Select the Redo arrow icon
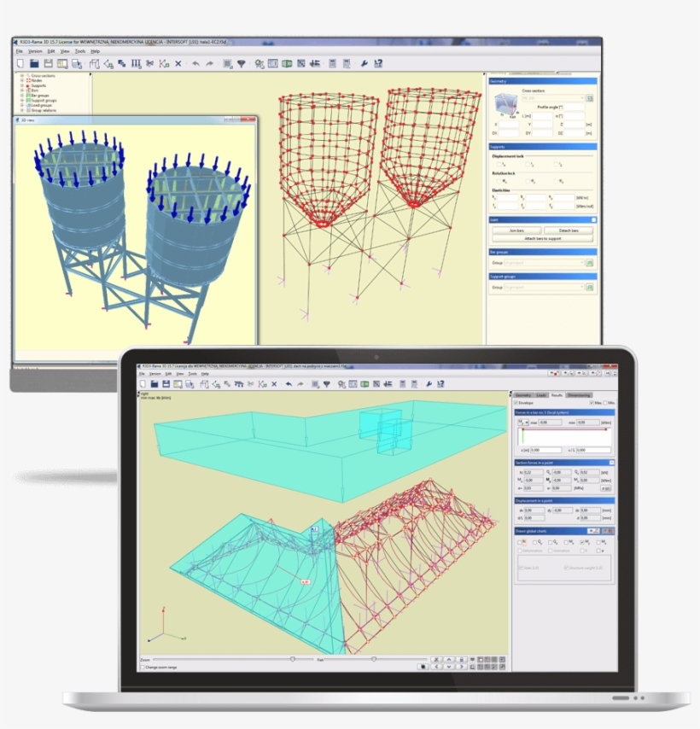The height and width of the screenshot is (729, 700). (x=208, y=62)
